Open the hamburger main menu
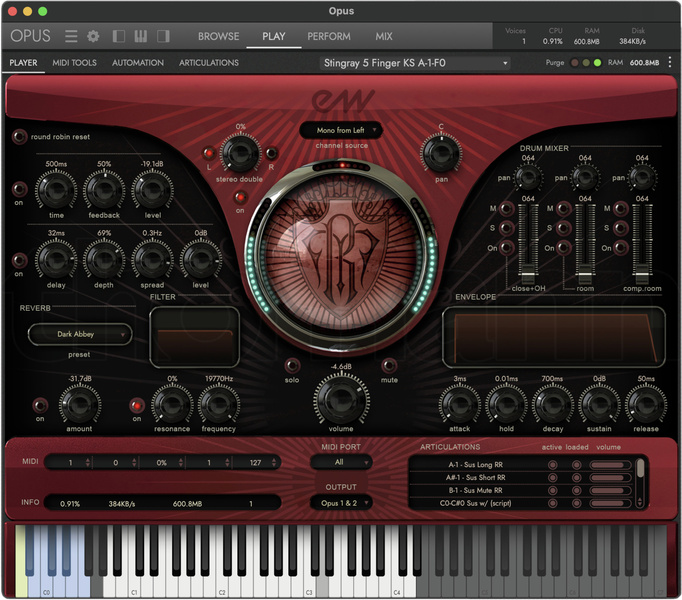The height and width of the screenshot is (600, 682). click(x=71, y=36)
